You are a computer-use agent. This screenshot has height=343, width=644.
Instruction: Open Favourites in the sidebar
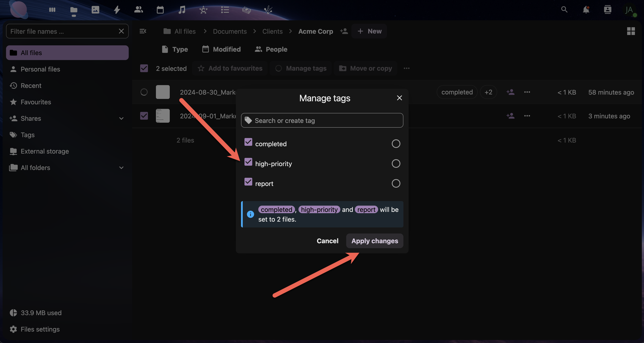coord(36,102)
